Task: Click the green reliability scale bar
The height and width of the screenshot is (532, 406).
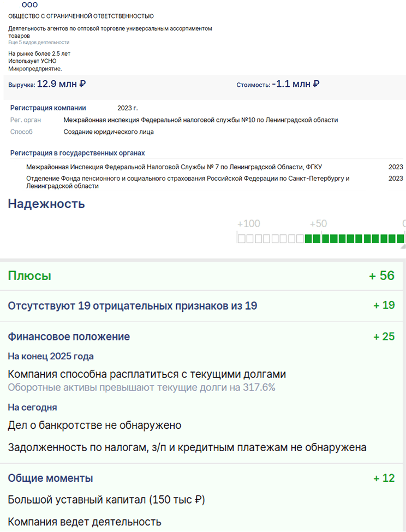Action: coord(355,239)
